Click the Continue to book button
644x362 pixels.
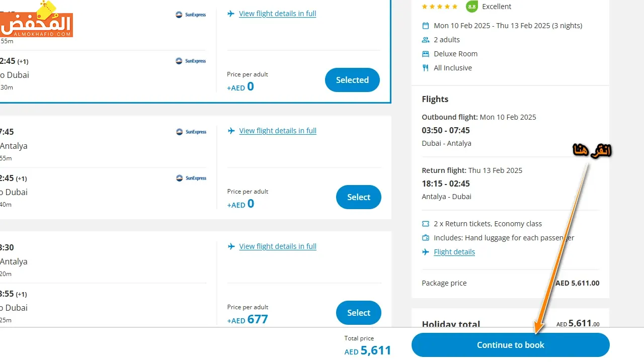(510, 345)
